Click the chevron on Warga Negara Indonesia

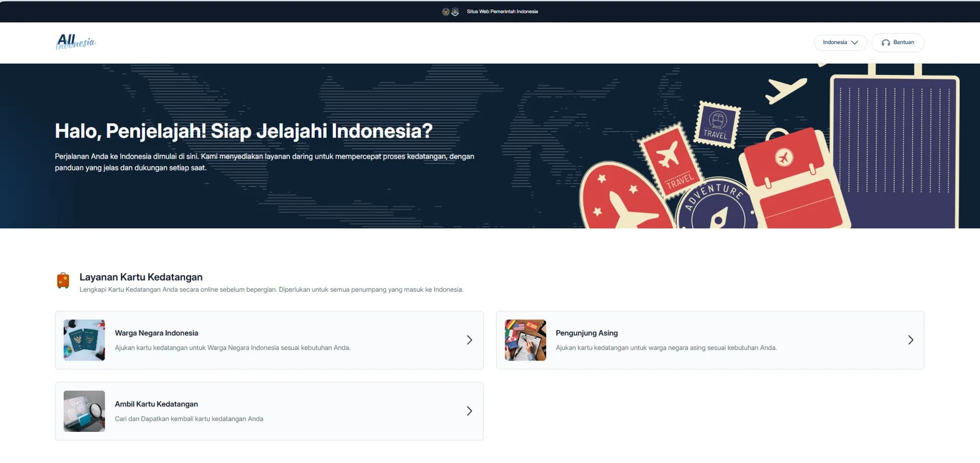[x=469, y=340]
